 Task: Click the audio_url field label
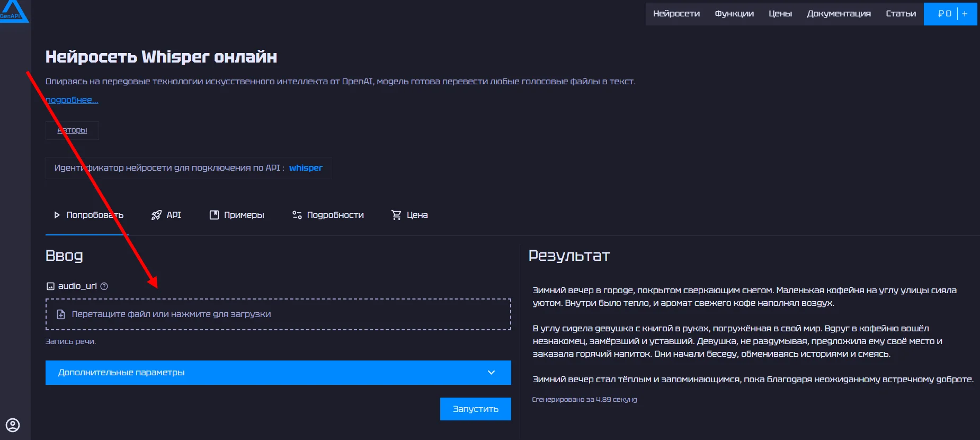pyautogui.click(x=77, y=286)
